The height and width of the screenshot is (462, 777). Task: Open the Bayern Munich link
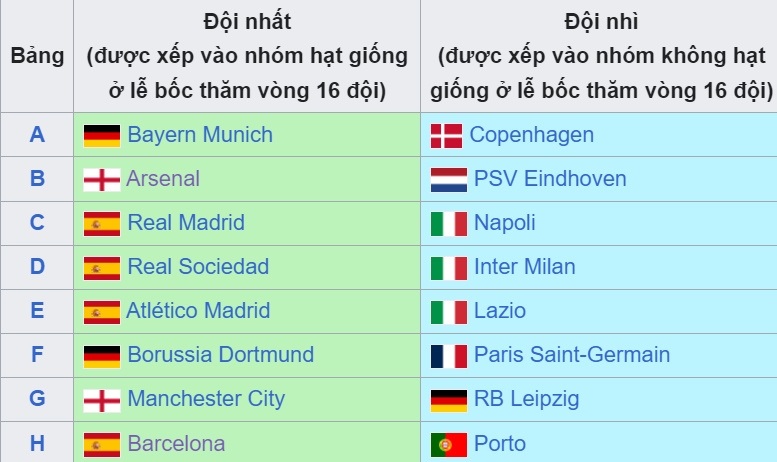[x=200, y=135]
